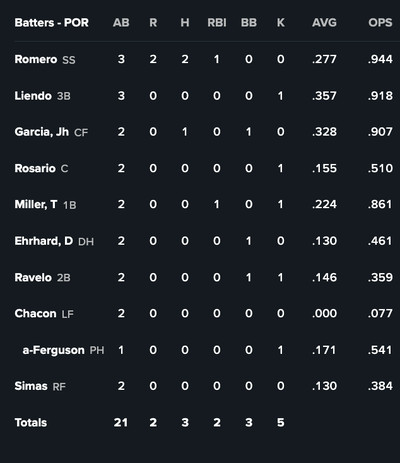Open pinch hitter a-Ferguson's profile
The width and height of the screenshot is (400, 463).
pos(53,350)
